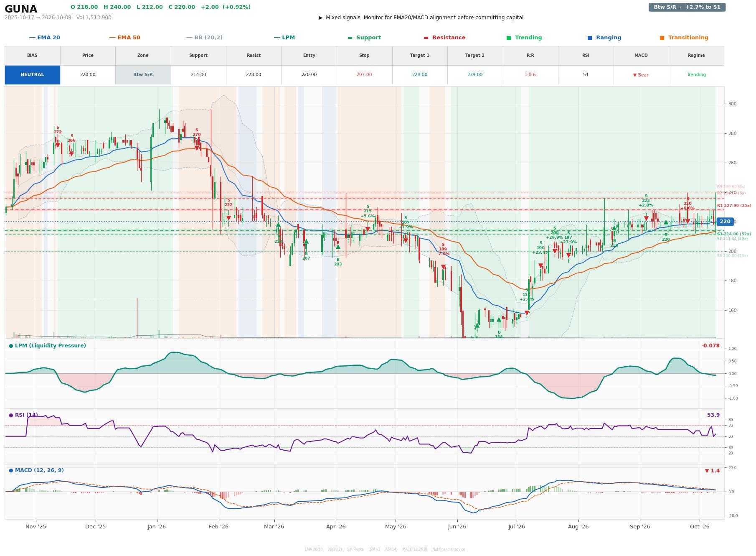Image resolution: width=756 pixels, height=556 pixels.
Task: Click the Btw S/R zone cell
Action: pos(143,75)
